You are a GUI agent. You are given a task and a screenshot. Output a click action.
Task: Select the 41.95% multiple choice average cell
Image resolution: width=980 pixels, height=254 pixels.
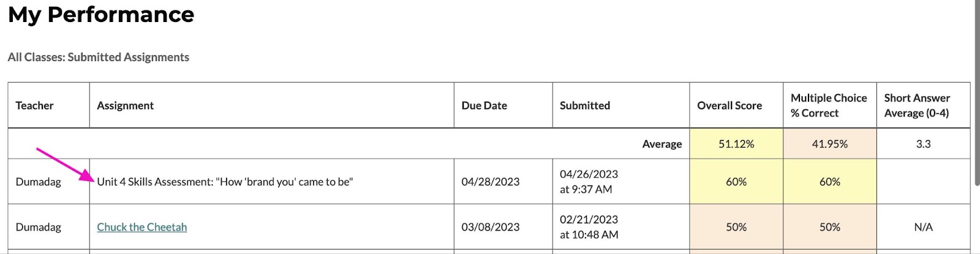coord(830,144)
